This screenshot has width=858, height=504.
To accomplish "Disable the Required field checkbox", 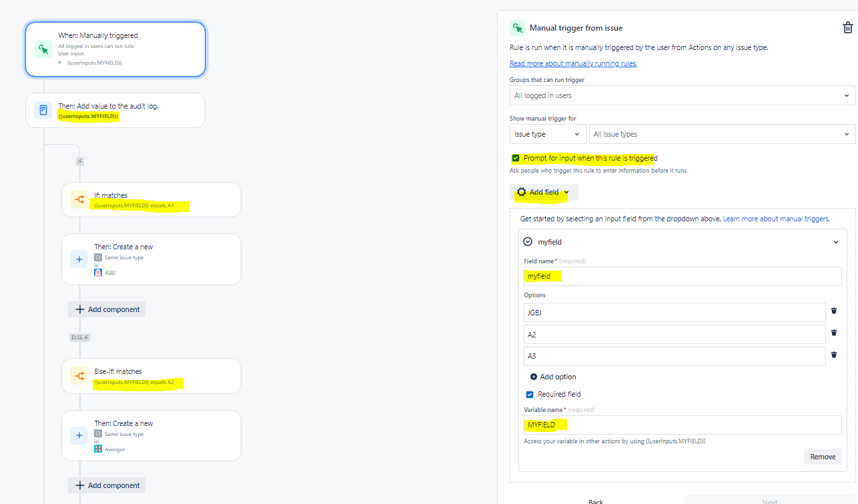I will coord(529,394).
